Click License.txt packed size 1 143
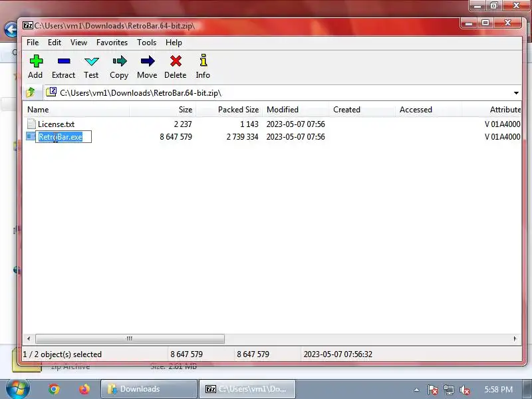Viewport: 532px width, 399px height. (249, 124)
